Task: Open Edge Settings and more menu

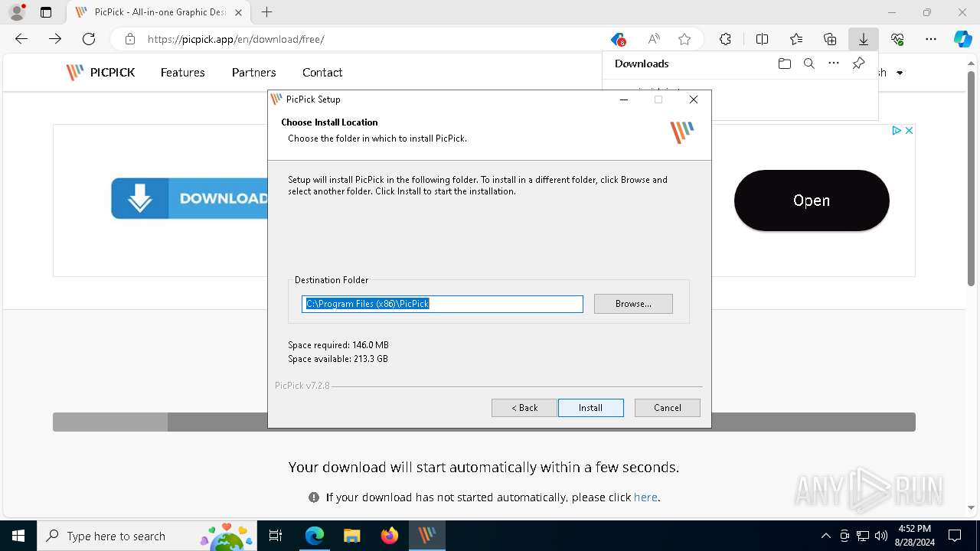Action: pyautogui.click(x=931, y=39)
